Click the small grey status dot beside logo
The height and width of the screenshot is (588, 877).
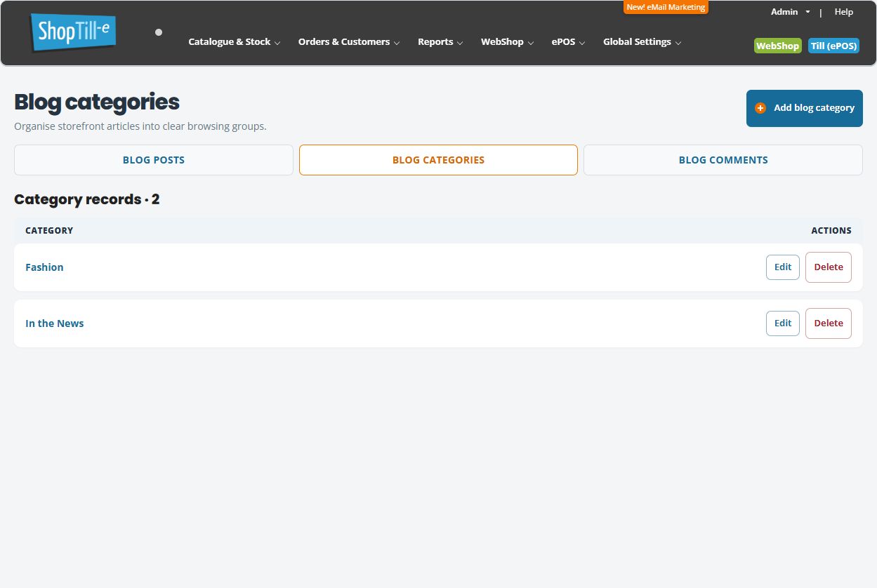tap(159, 32)
